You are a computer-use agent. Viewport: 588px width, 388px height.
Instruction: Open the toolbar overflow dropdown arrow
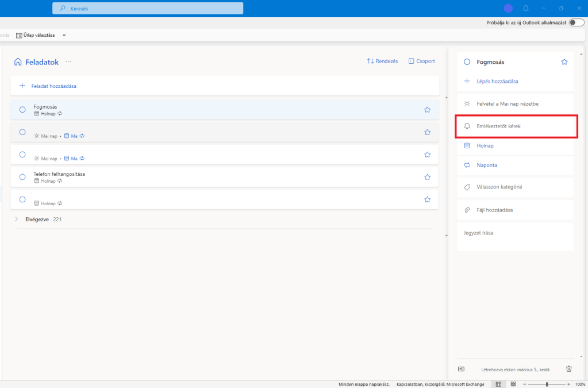tap(64, 35)
